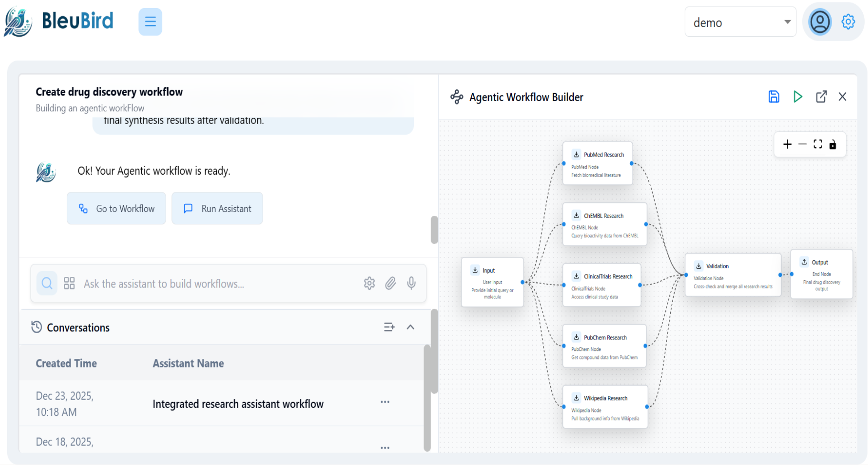Collapse the Conversations panel
Viewport: 868px width, 465px height.
coord(411,327)
